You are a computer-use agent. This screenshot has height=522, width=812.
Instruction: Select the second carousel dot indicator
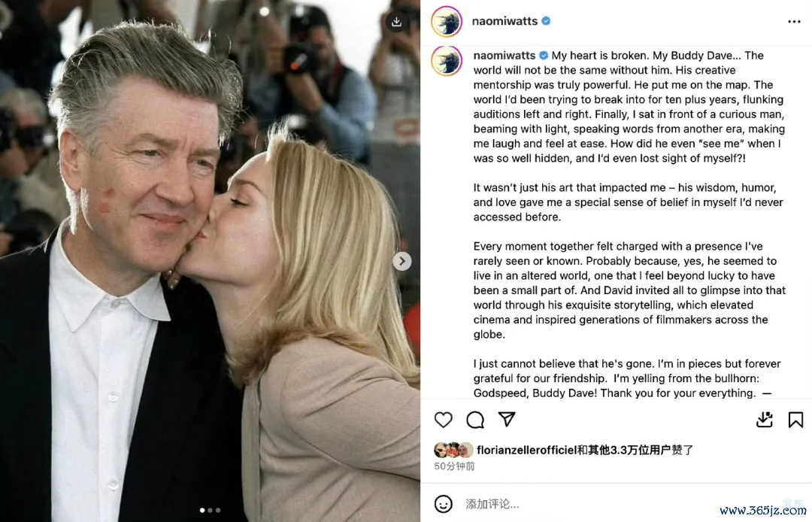pos(210,510)
